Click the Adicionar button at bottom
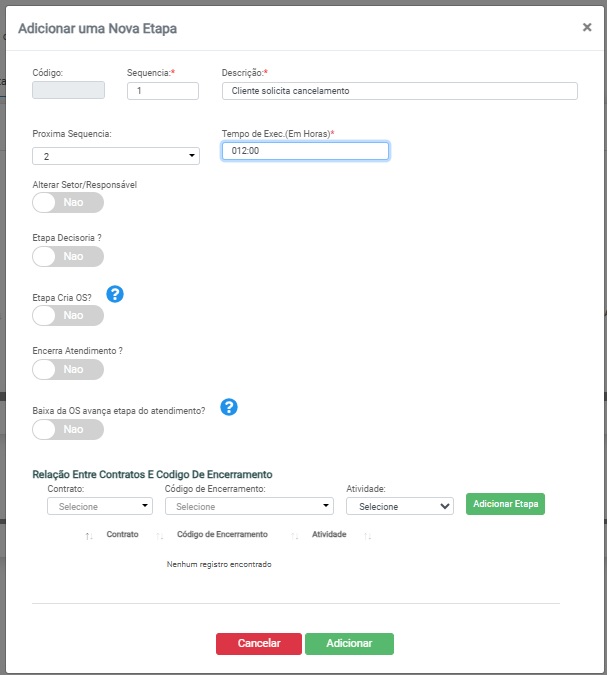The image size is (608, 675). tap(349, 644)
